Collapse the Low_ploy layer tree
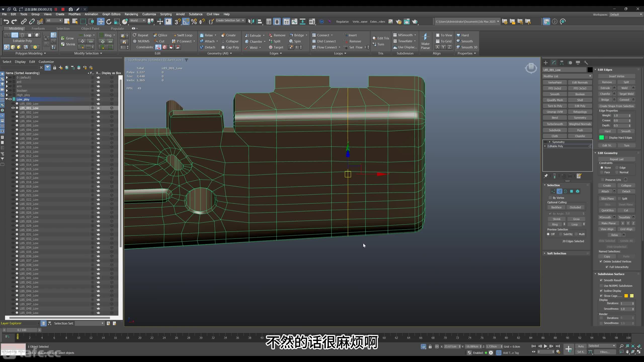644x362 pixels. 7,99
